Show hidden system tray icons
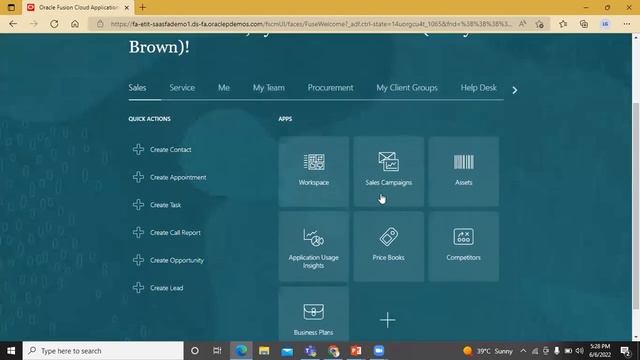The height and width of the screenshot is (360, 640). point(523,351)
